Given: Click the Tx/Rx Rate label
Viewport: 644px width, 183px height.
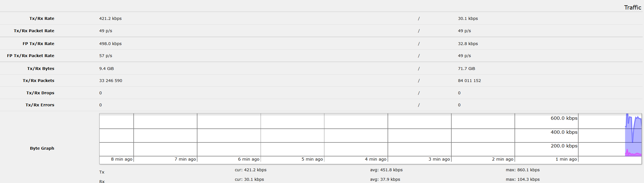Looking at the screenshot, I should click(42, 18).
